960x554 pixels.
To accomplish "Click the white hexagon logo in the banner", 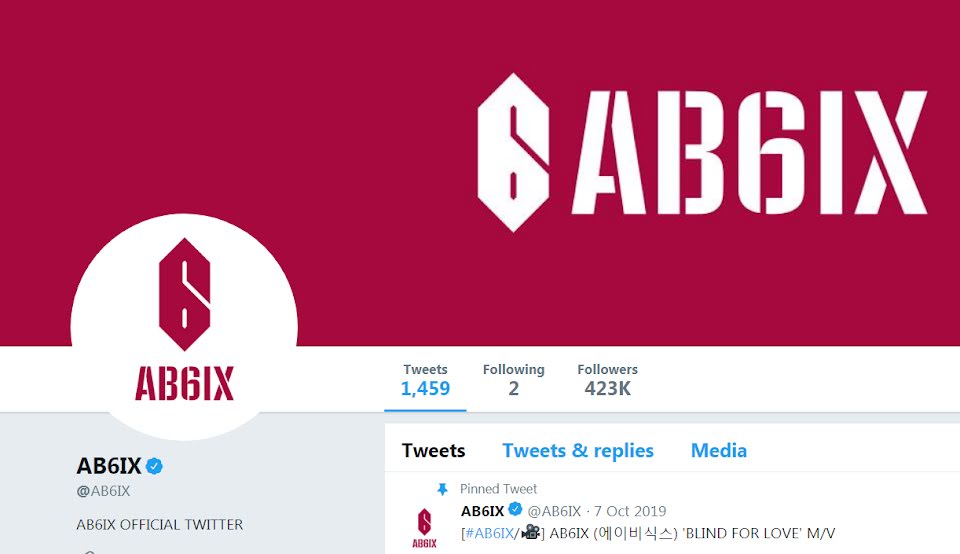I will pyautogui.click(x=513, y=152).
